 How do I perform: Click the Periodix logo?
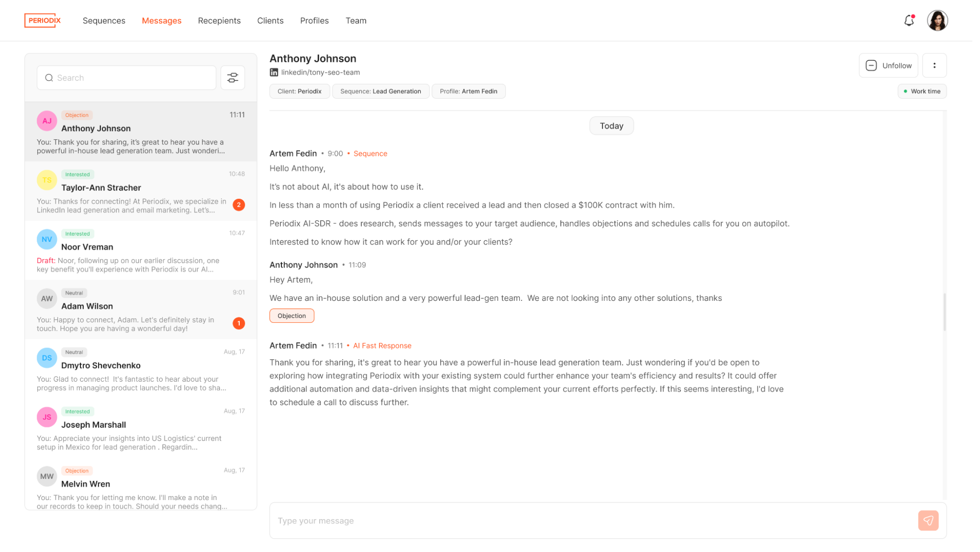tap(43, 21)
